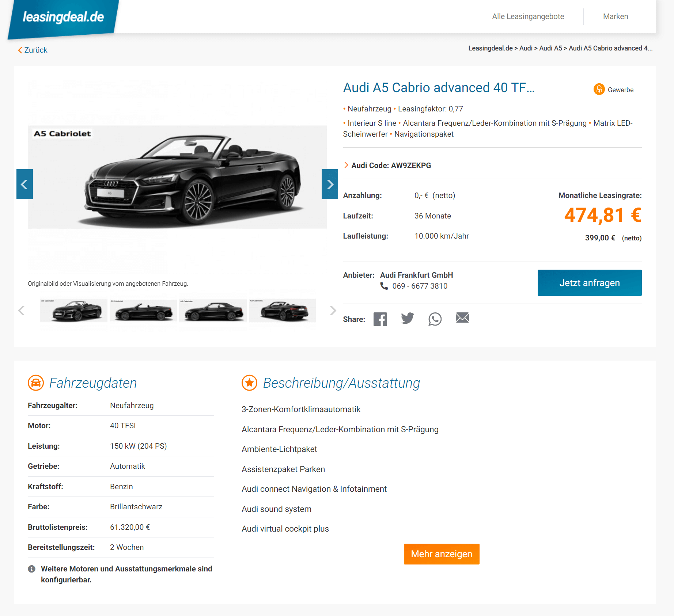Click the Audi A5 Cabrio advanced title
The width and height of the screenshot is (674, 616).
pos(439,88)
